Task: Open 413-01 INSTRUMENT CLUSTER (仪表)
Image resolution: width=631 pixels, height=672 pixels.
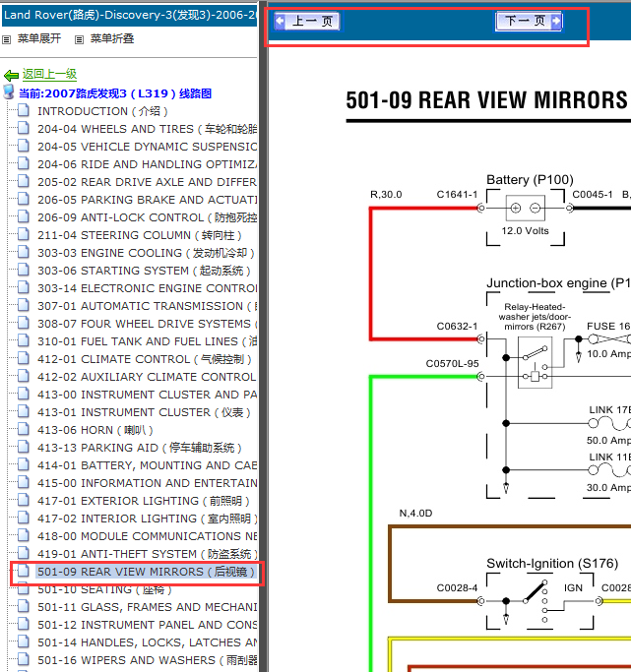Action: 144,412
